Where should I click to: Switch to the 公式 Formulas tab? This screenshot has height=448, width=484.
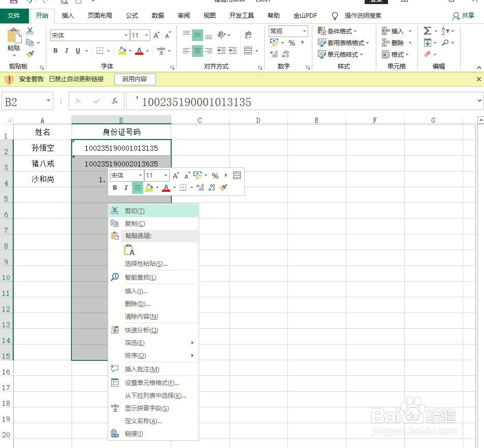pos(132,15)
